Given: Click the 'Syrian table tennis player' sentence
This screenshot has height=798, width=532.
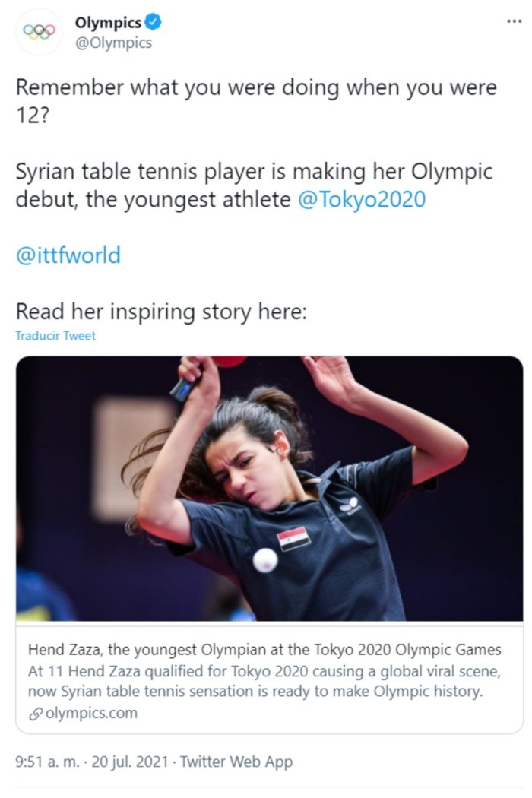Looking at the screenshot, I should [x=255, y=185].
